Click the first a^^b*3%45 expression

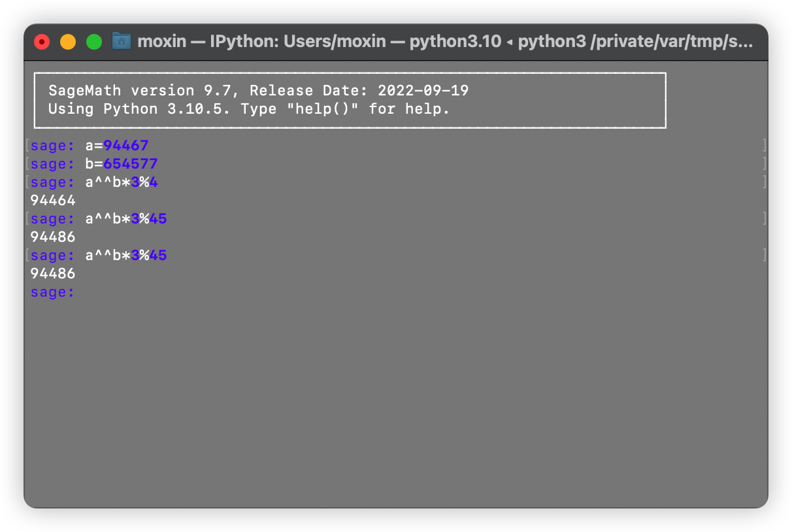pyautogui.click(x=125, y=218)
